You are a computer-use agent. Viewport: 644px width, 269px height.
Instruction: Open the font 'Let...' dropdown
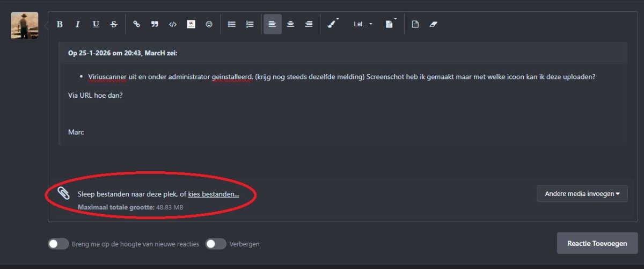click(x=363, y=24)
